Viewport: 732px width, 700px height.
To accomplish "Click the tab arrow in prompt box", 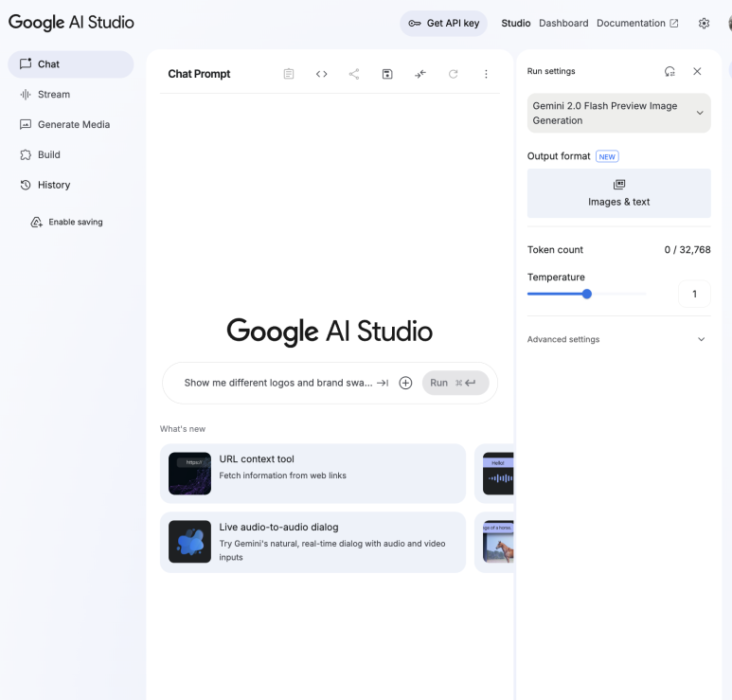I will [x=383, y=383].
